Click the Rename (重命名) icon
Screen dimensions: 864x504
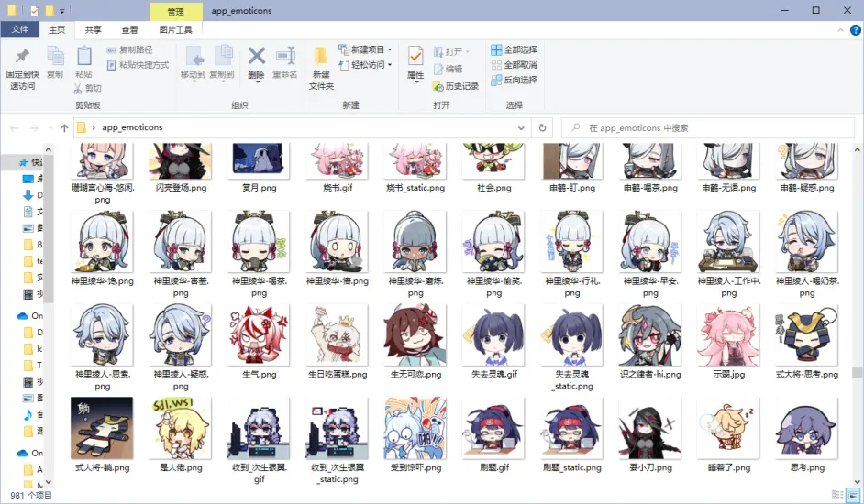[285, 56]
